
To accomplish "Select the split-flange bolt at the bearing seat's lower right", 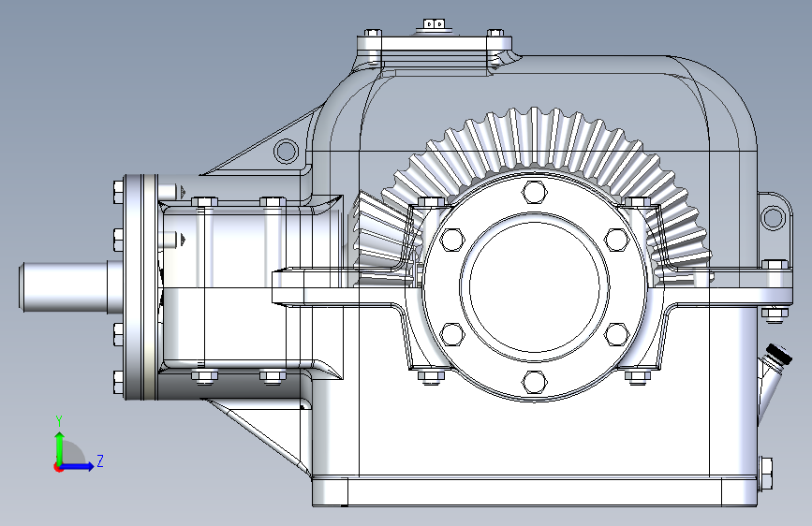I will coord(638,377).
